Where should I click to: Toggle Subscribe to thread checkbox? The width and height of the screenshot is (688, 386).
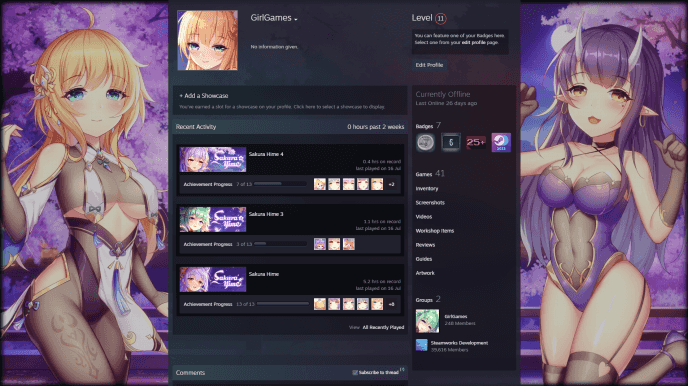pos(355,372)
